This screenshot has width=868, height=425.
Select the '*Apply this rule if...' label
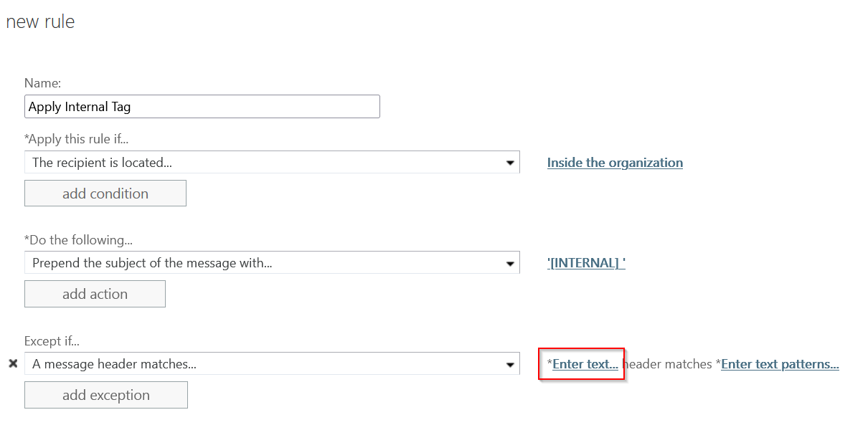(x=76, y=139)
